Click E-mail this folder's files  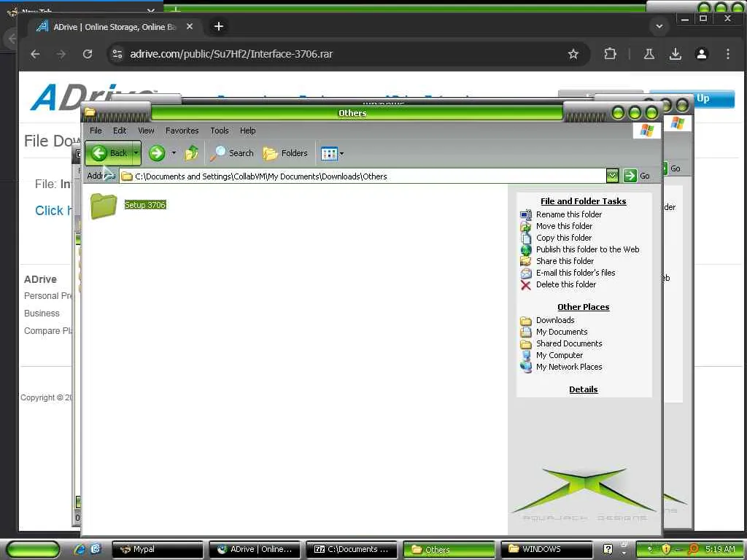point(575,273)
